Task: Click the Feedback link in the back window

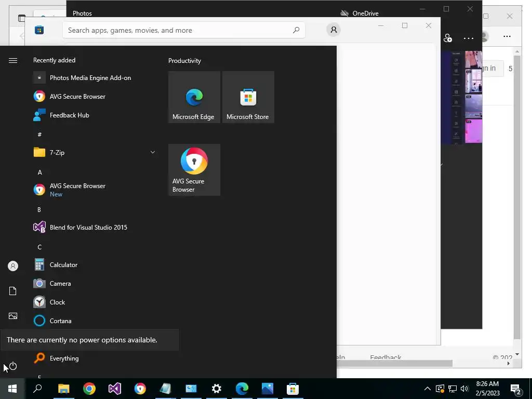Action: pyautogui.click(x=386, y=357)
